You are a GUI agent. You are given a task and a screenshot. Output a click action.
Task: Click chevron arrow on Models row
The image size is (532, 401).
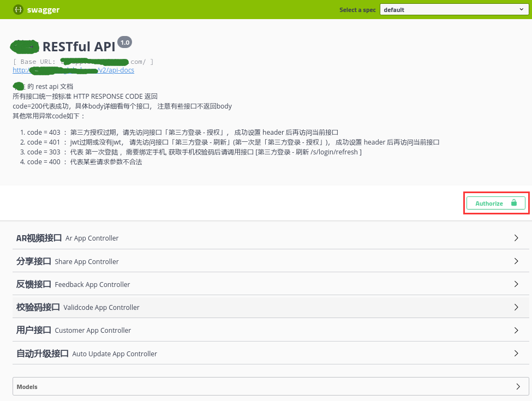point(518,387)
